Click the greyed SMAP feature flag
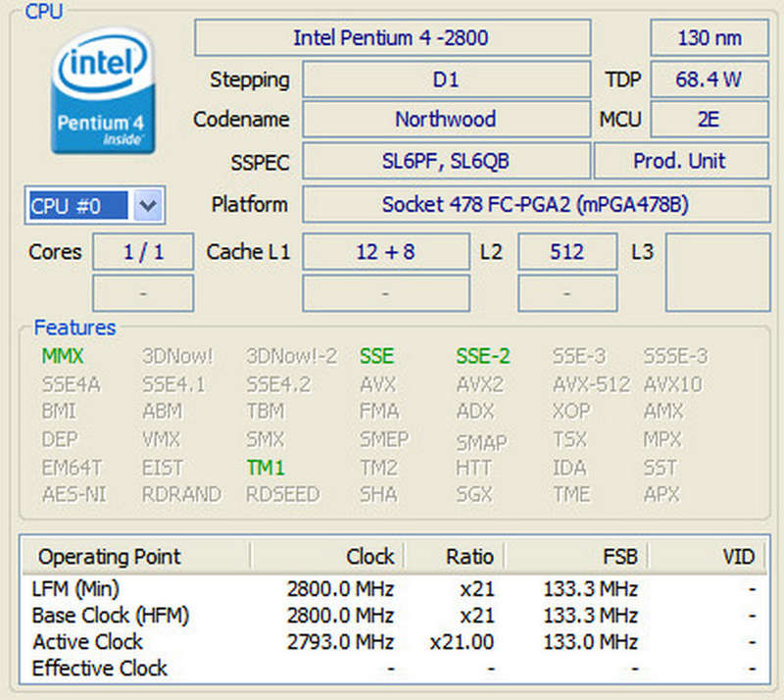Screen dimensions: 784x700 [481, 442]
